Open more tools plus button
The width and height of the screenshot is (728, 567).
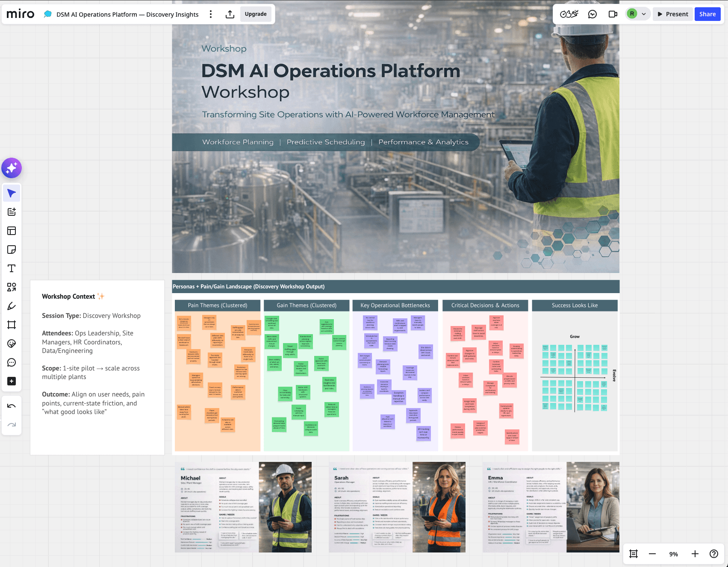(x=12, y=381)
